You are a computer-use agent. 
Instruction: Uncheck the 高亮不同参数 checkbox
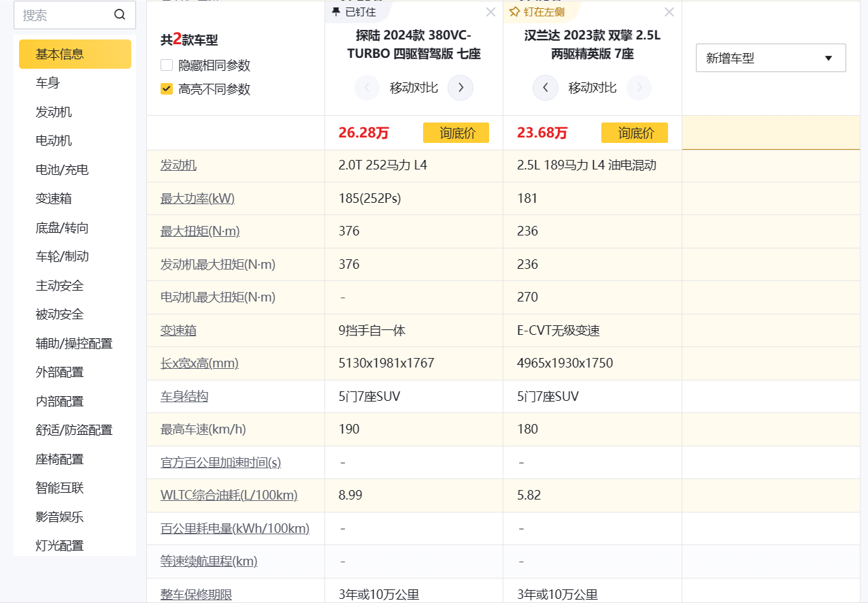click(167, 88)
